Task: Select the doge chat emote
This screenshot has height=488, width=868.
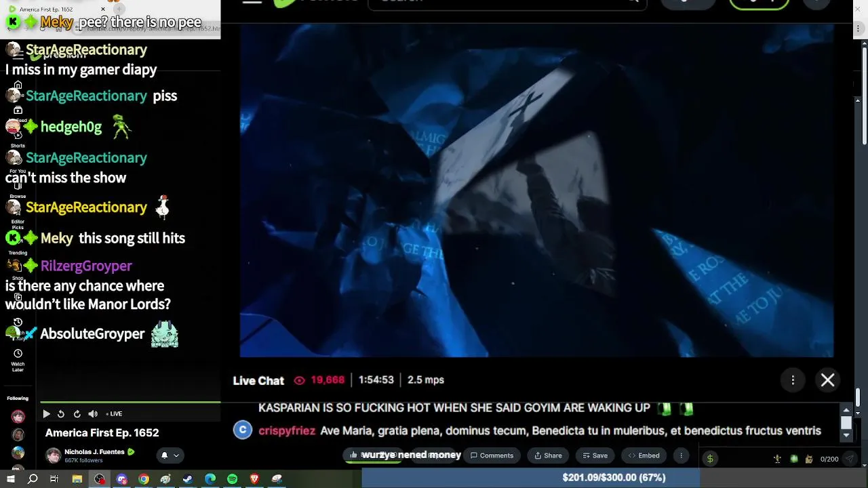Action: 808,459
